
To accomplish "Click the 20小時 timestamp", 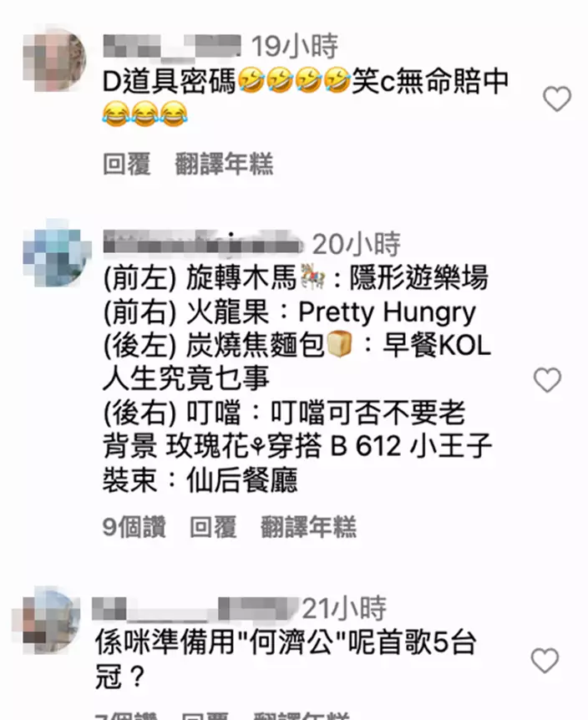I will coord(356,243).
